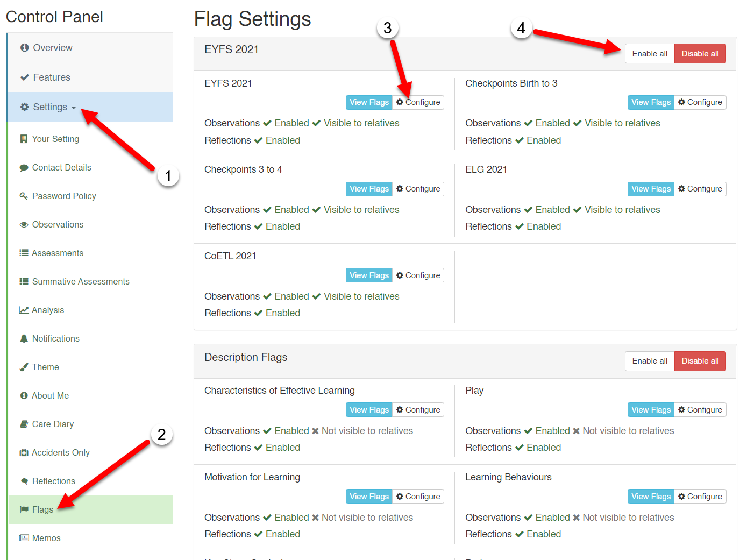Open Password Policy settings
Screen dimensions: 747x560
(x=90, y=196)
